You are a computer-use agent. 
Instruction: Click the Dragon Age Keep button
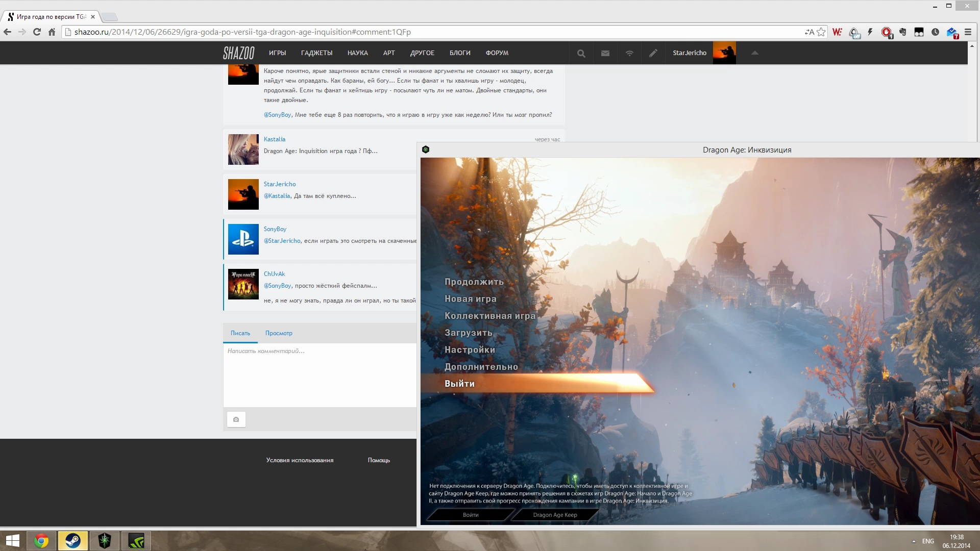(555, 515)
